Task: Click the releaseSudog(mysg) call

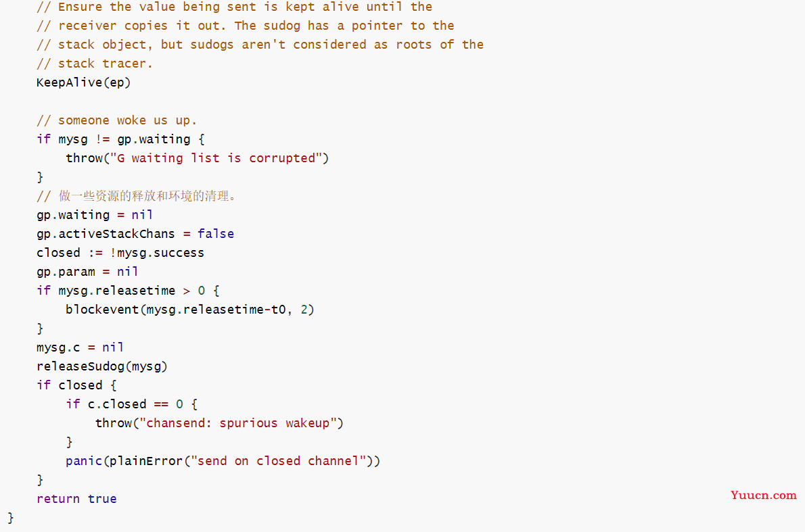Action: click(x=102, y=366)
